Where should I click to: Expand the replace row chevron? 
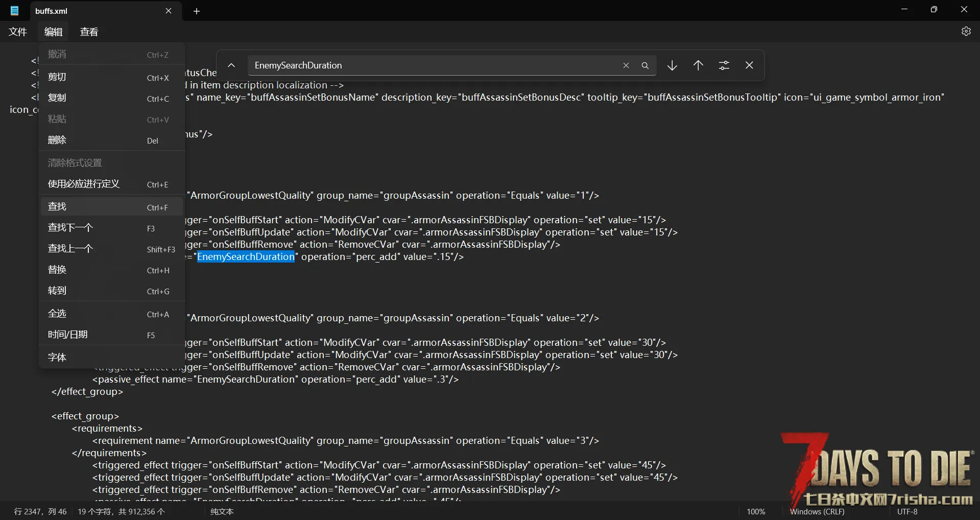231,65
